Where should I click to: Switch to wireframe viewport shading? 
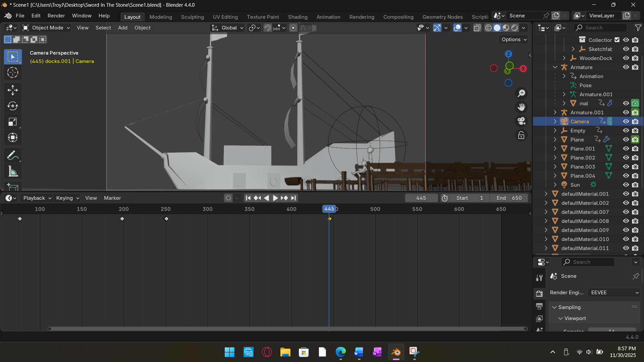click(488, 28)
